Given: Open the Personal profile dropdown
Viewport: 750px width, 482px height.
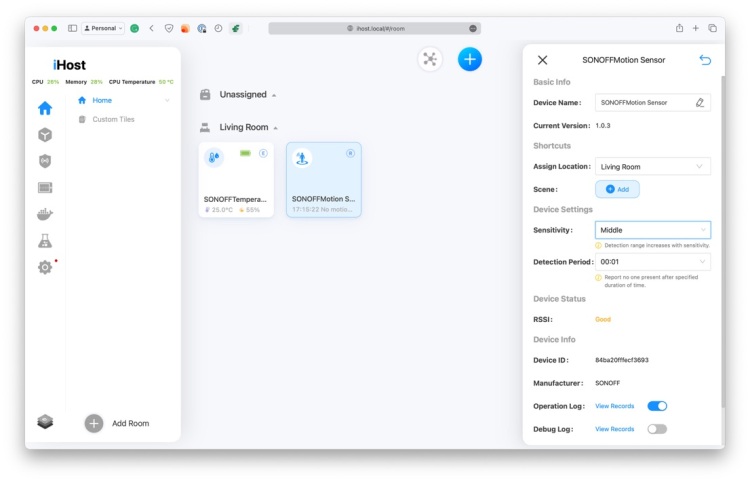Looking at the screenshot, I should (103, 28).
